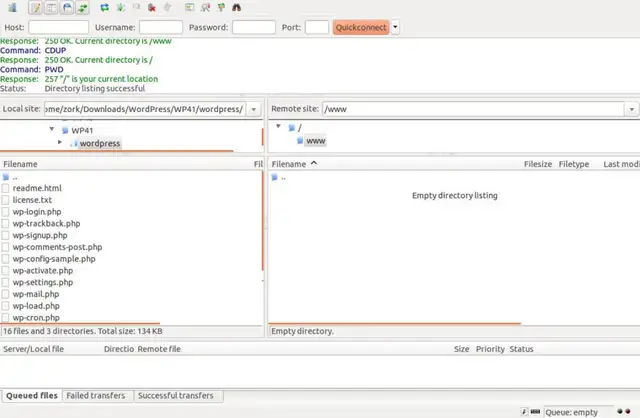Click the file icon next to wp-comments-post.php
Image resolution: width=640 pixels, height=418 pixels.
5,247
